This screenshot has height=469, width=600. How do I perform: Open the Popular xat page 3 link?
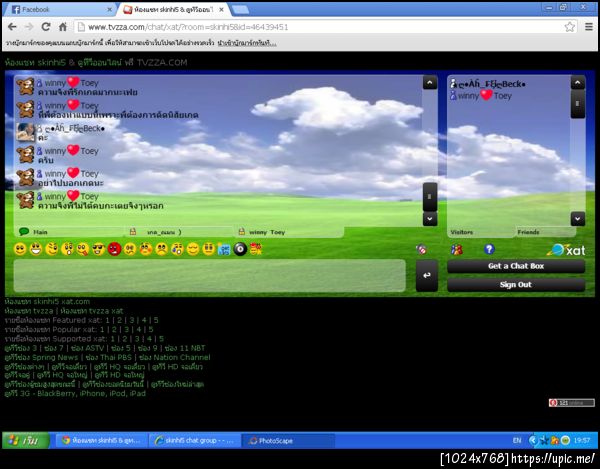(x=126, y=329)
